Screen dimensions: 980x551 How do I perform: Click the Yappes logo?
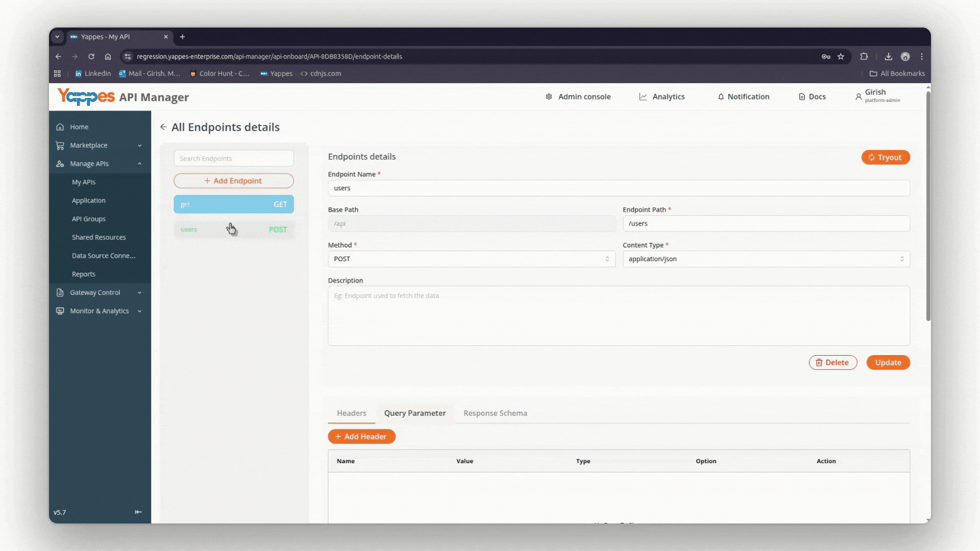[x=86, y=96]
